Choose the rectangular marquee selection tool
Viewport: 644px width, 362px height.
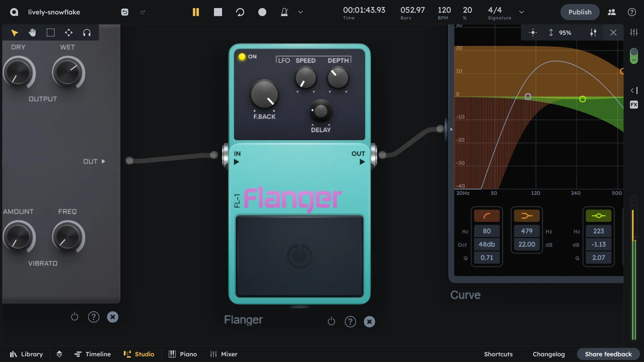click(x=50, y=33)
